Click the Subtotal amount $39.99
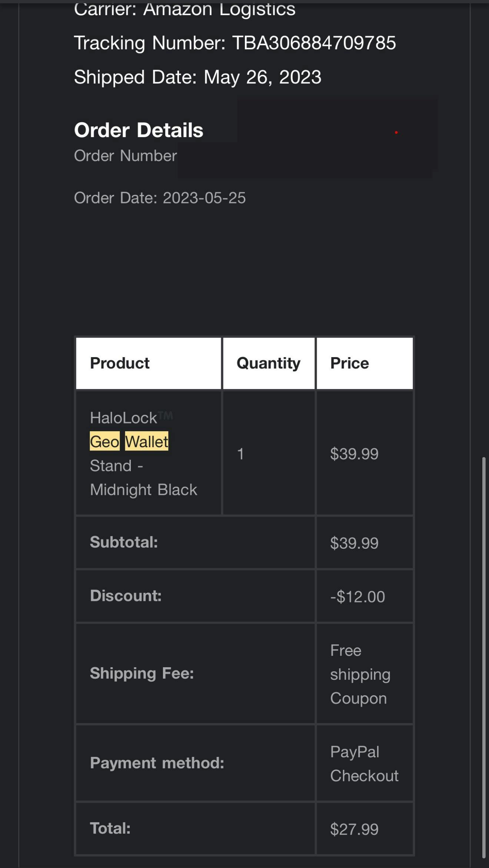489x868 pixels. [354, 543]
